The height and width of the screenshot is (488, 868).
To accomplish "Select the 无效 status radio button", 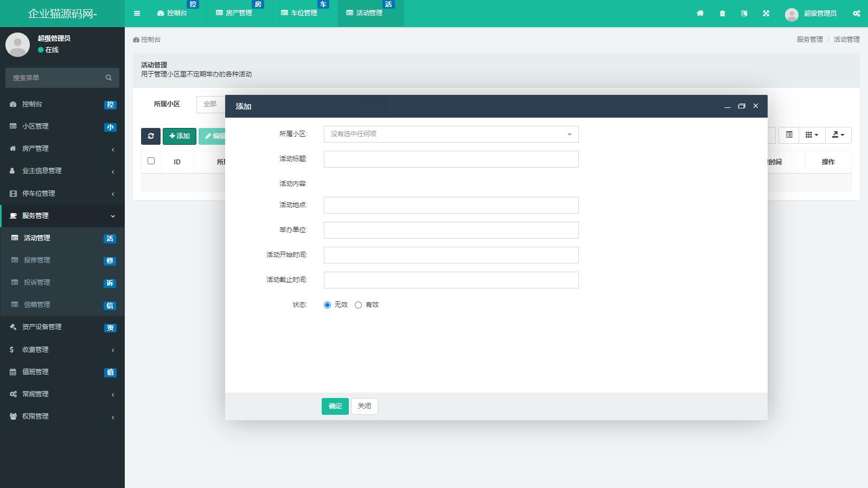I will pyautogui.click(x=327, y=305).
